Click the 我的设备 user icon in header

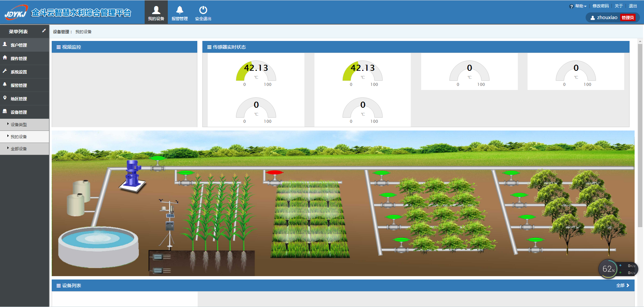point(156,13)
